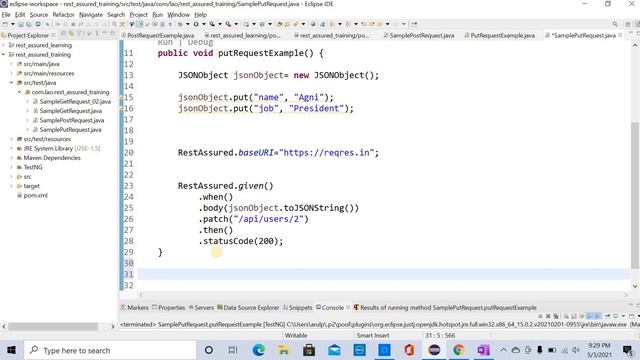Open the Source menu
Viewport: 640px width, 360px height.
(x=38, y=15)
